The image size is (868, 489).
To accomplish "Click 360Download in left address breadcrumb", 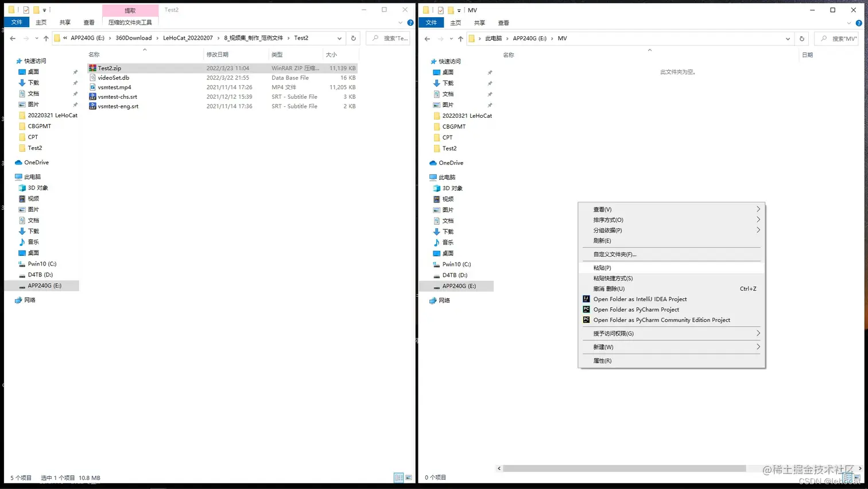I will (134, 38).
